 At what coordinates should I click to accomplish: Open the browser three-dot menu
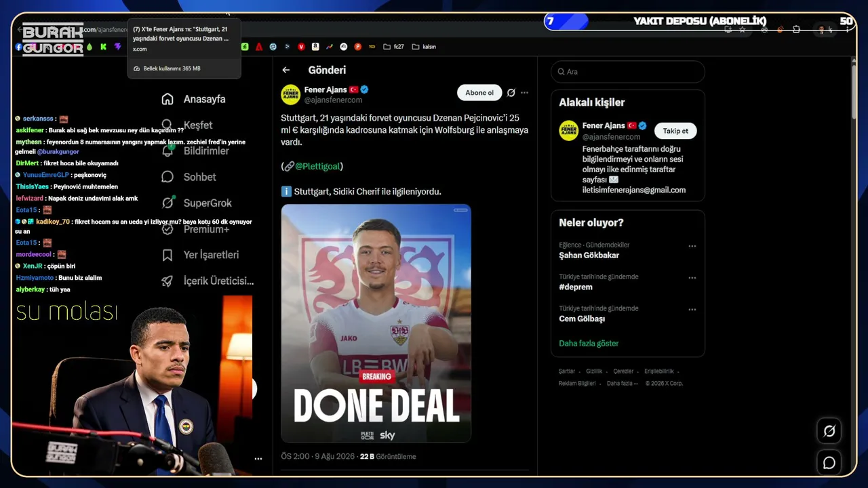pyautogui.click(x=847, y=30)
